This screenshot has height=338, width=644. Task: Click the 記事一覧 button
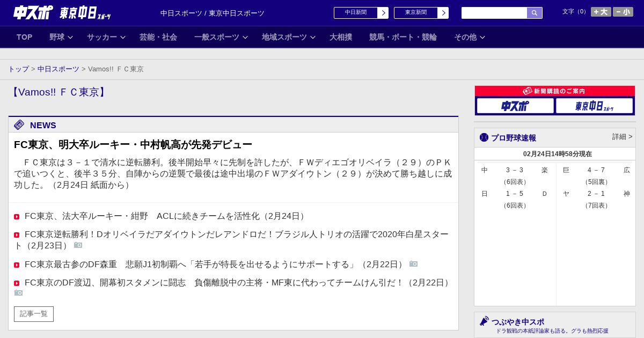[34, 314]
